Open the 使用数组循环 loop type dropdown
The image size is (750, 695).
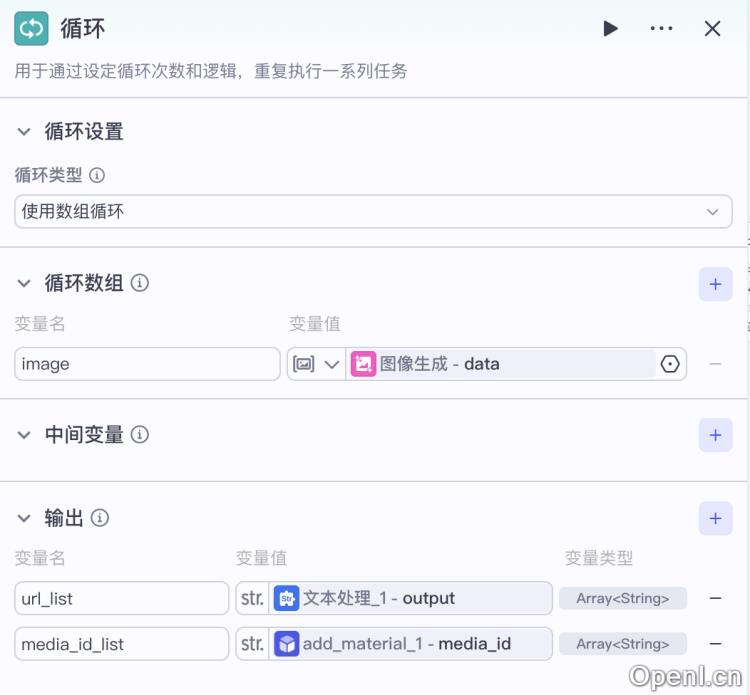coord(373,211)
